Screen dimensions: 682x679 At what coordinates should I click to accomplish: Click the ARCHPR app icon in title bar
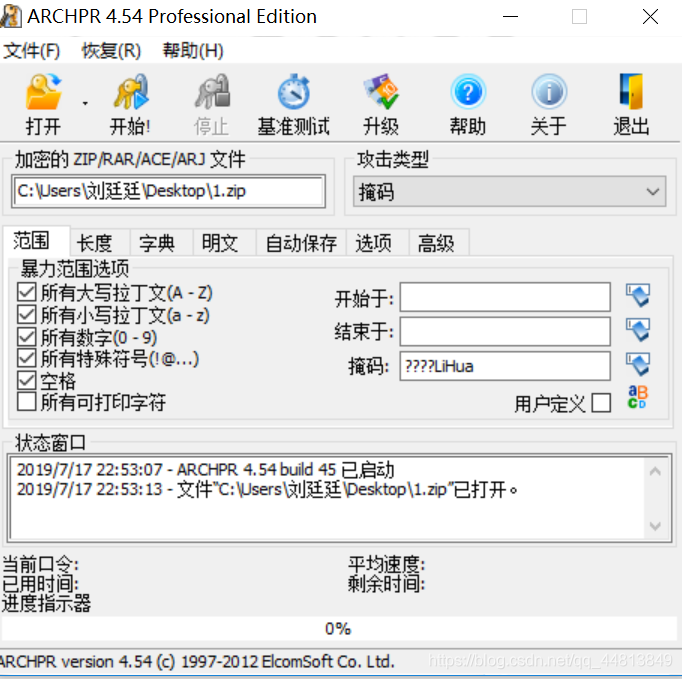tap(10, 17)
